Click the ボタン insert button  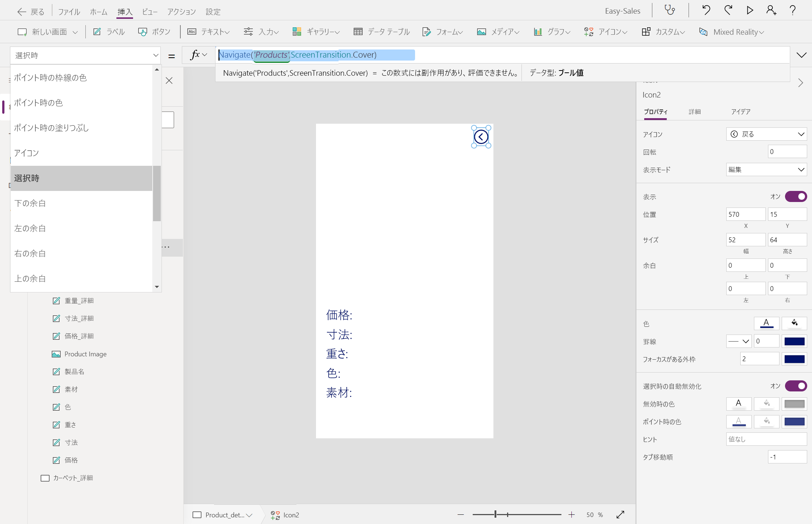[x=154, y=32]
